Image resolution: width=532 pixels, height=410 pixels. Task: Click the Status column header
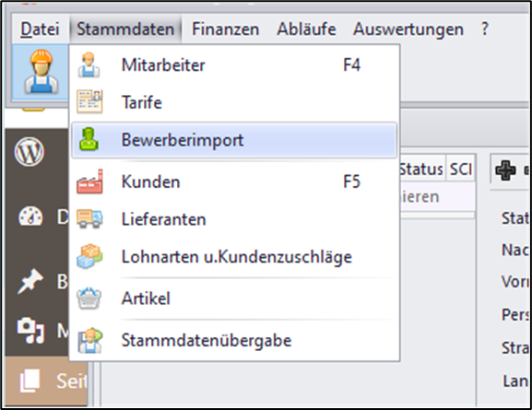pos(421,169)
